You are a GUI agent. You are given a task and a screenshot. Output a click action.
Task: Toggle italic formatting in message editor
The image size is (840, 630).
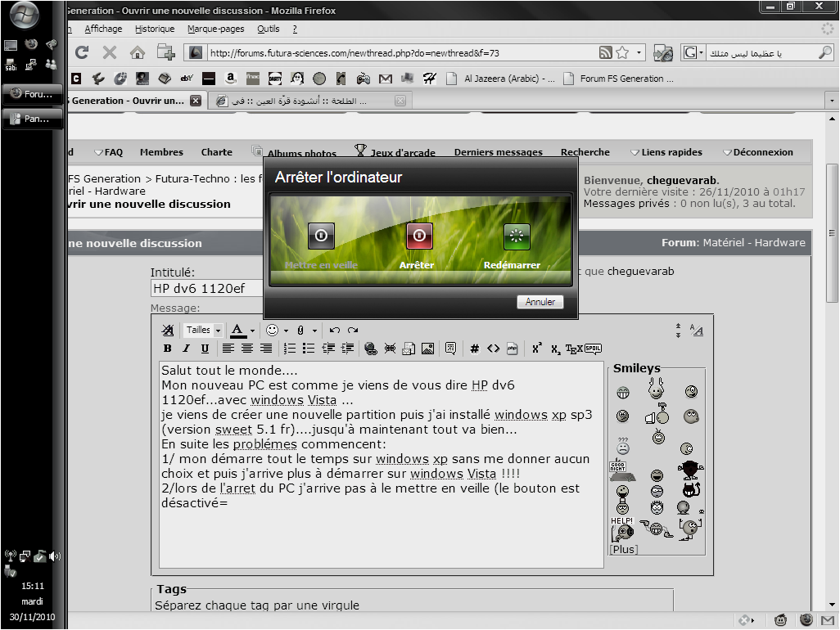click(x=186, y=349)
